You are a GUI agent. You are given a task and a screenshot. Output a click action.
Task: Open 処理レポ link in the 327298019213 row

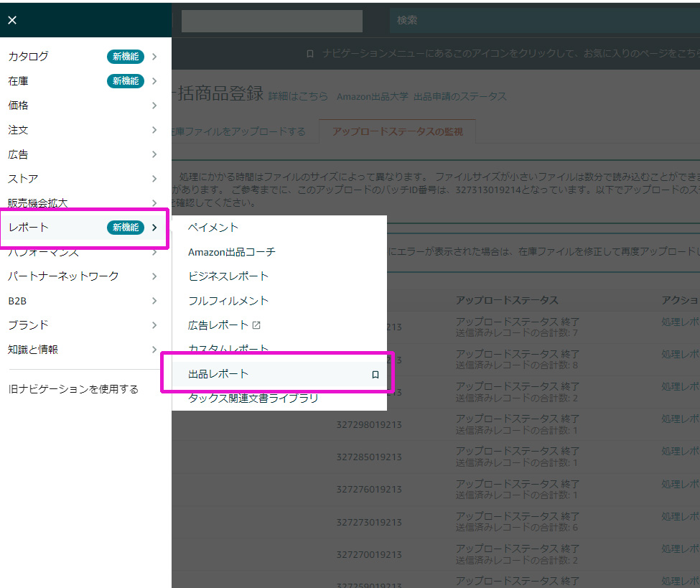[680, 419]
